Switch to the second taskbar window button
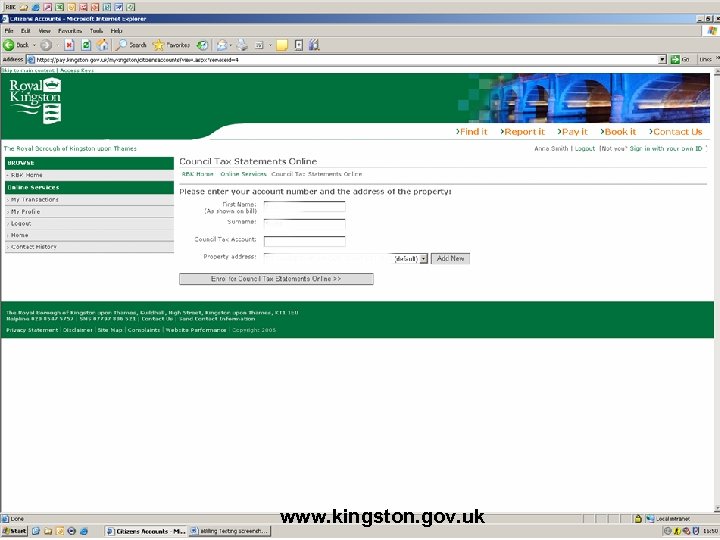The image size is (720, 540). coord(230,531)
